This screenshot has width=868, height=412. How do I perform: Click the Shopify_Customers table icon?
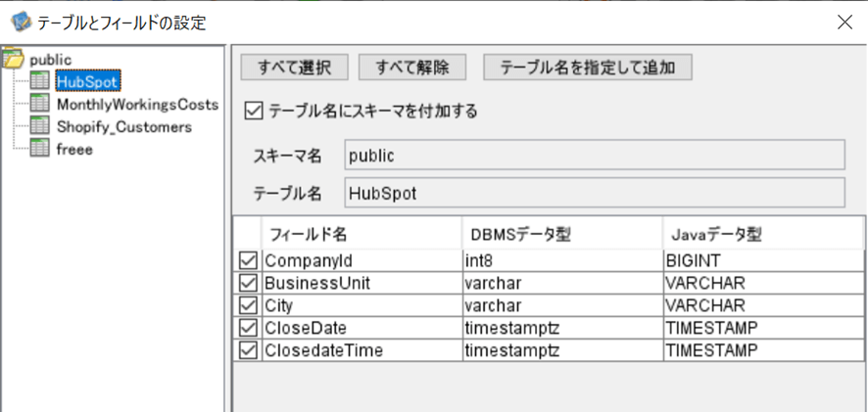coord(40,126)
